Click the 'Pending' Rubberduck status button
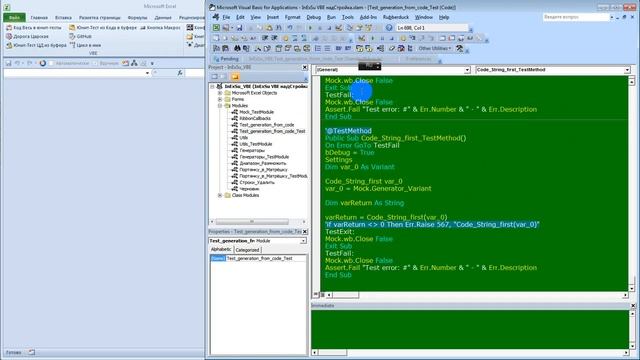This screenshot has width=640, height=360. (226, 59)
